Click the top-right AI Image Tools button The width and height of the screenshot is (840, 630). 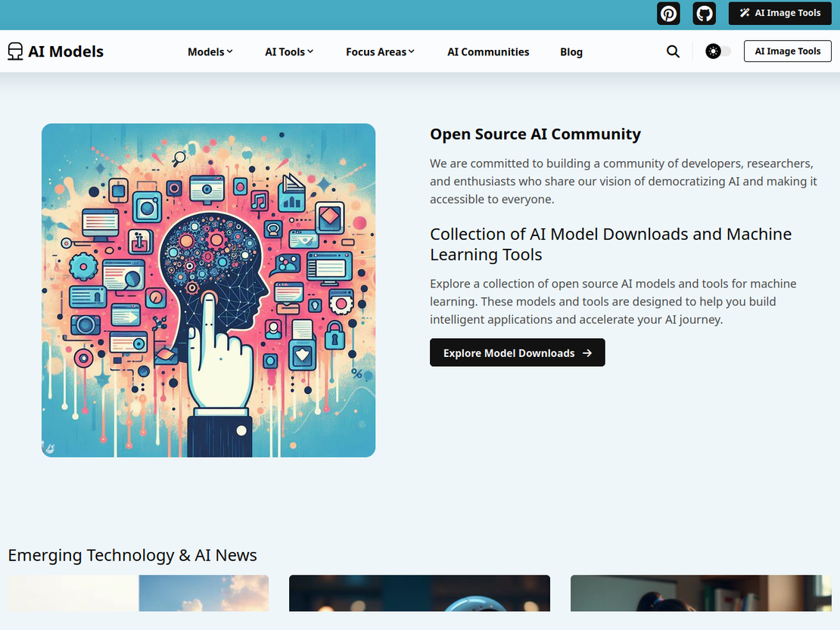click(779, 13)
